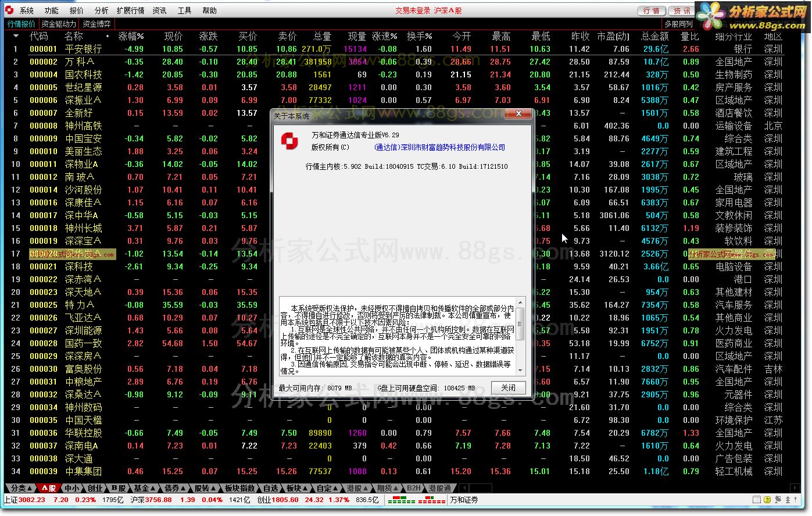Switch to 资金驱动力 tab
This screenshot has height=516, width=812.
tap(59, 24)
